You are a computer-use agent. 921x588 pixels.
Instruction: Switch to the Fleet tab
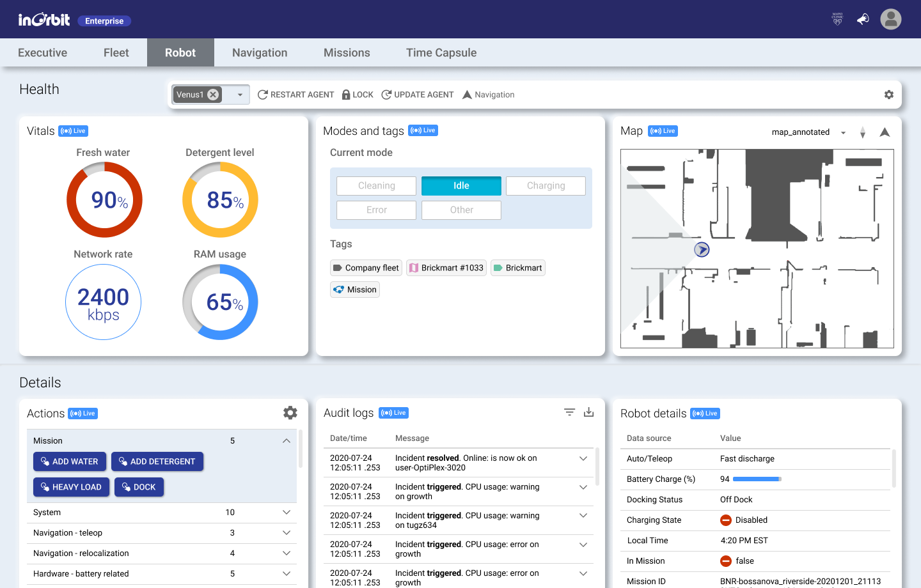click(116, 52)
